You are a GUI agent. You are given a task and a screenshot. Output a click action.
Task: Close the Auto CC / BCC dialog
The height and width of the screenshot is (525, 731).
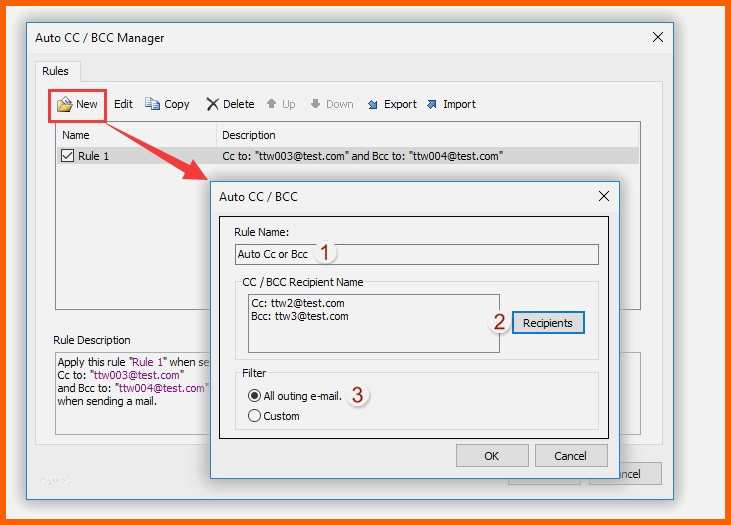coord(604,196)
